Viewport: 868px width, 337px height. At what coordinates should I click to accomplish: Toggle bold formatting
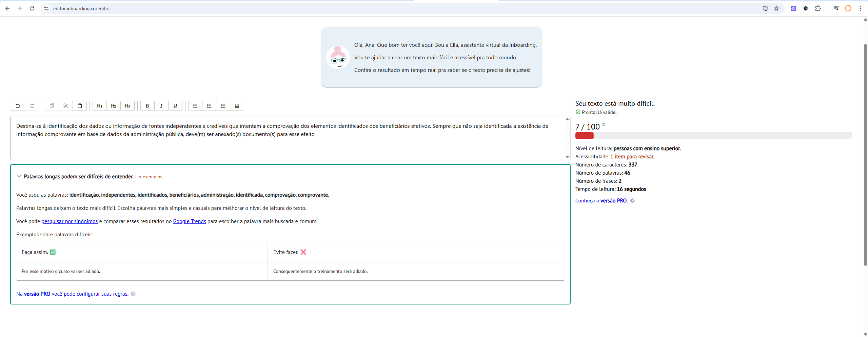click(x=147, y=106)
